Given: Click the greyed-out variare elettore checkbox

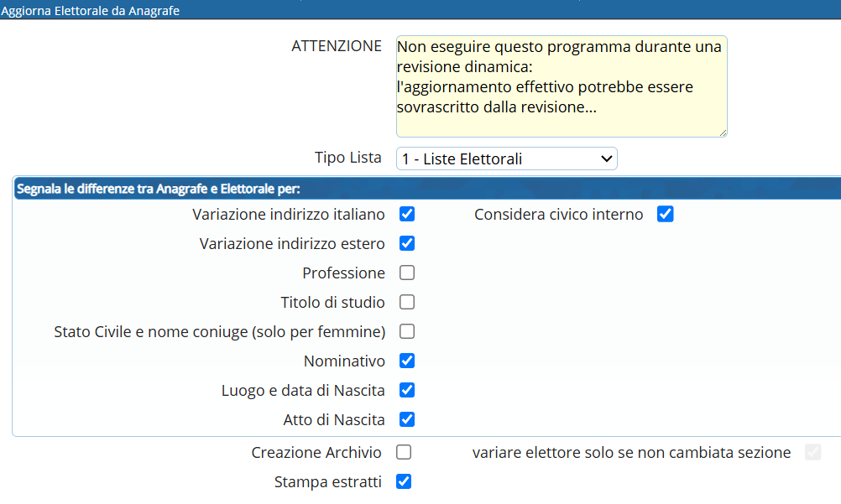Looking at the screenshot, I should [x=812, y=452].
